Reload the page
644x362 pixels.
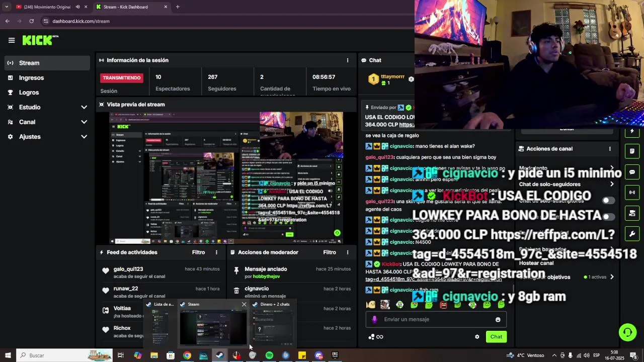point(32,21)
